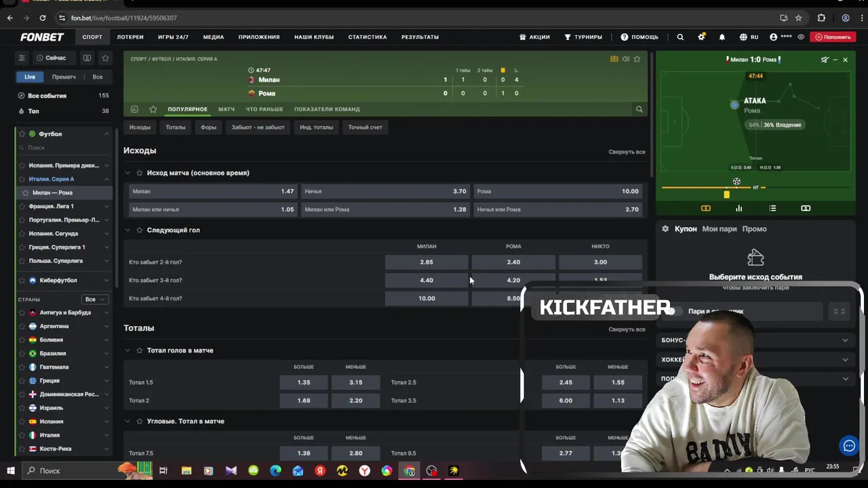This screenshot has height=488, width=868.
Task: Select the field view icon in match tracker
Action: (705, 208)
